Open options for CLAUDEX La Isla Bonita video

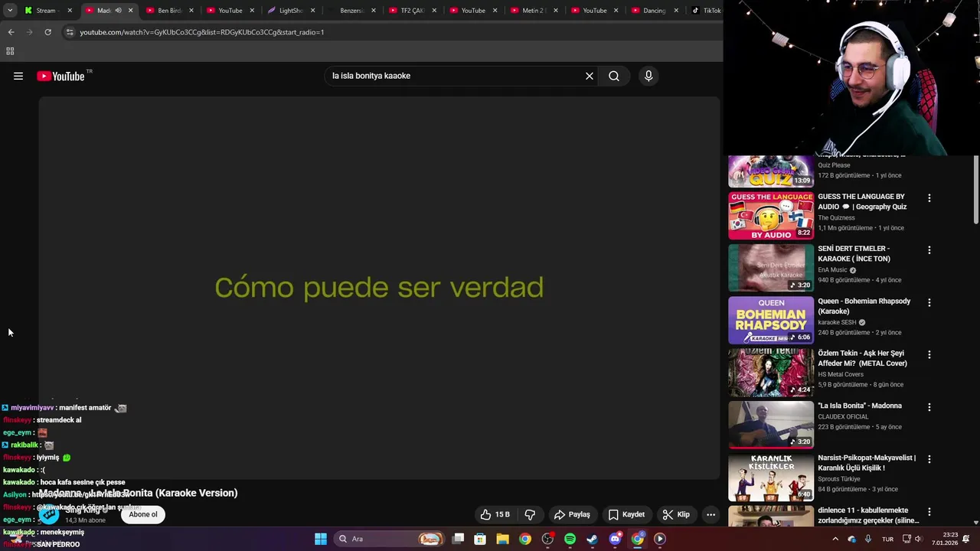[929, 407]
